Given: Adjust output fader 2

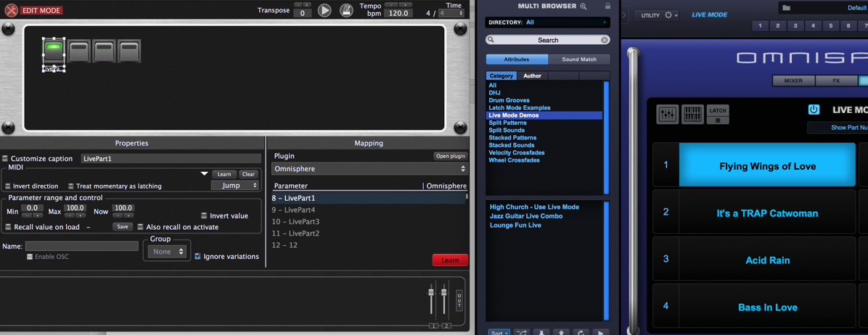Looking at the screenshot, I should pos(444,292).
